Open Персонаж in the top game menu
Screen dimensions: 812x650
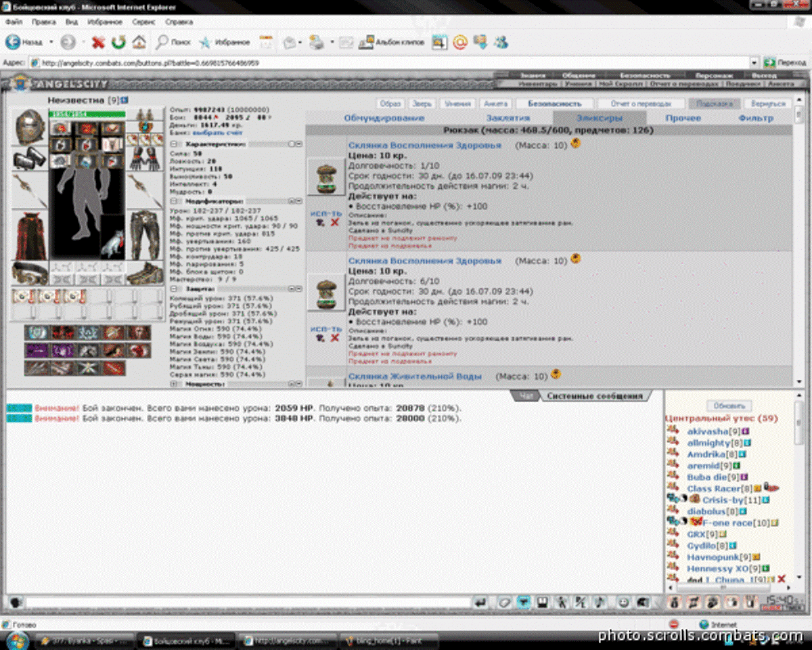tap(714, 75)
